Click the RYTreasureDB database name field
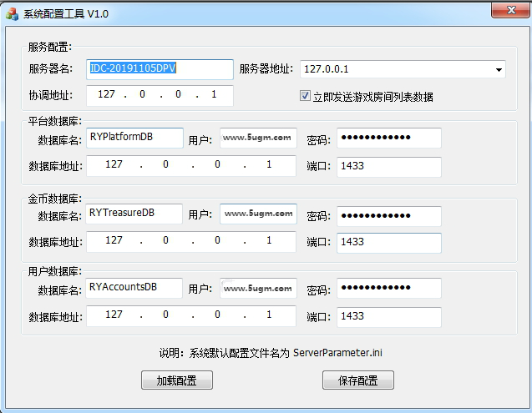The height and width of the screenshot is (413, 532). point(134,214)
